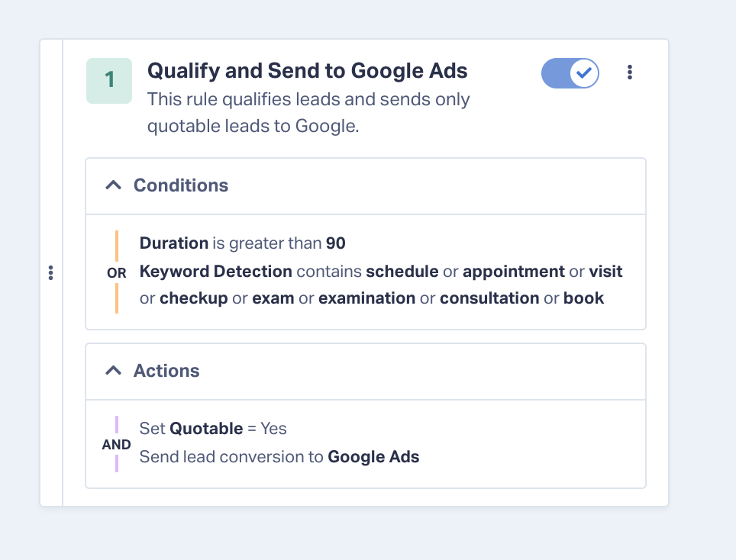Click the checkmark knob on the toggle
The image size is (736, 560).
(x=584, y=73)
